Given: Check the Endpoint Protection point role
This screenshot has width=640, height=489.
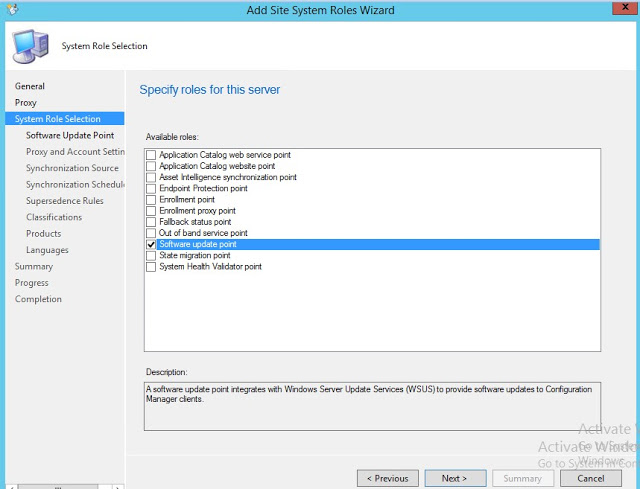Looking at the screenshot, I should coord(151,188).
